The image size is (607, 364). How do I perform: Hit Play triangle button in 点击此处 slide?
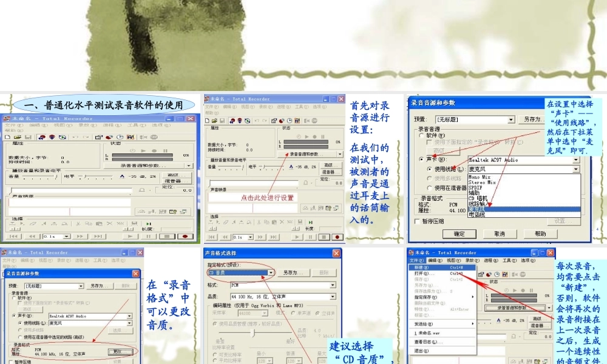(x=297, y=237)
